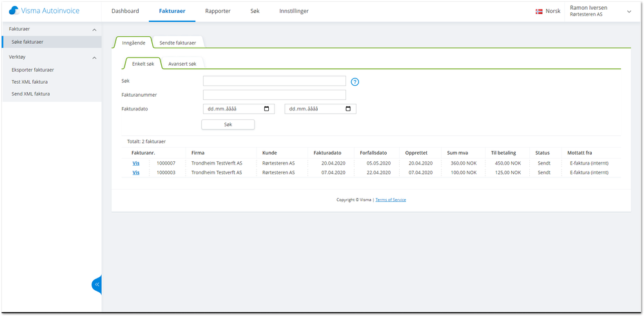This screenshot has width=644, height=316.
Task: Click 360,00 NOK Sum mva cell
Action: [464, 163]
